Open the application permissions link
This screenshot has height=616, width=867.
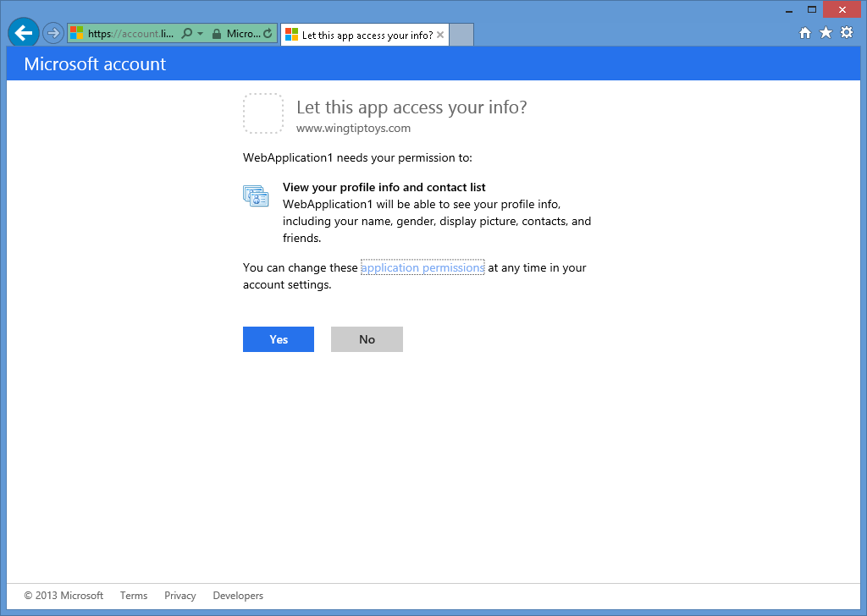coord(422,267)
